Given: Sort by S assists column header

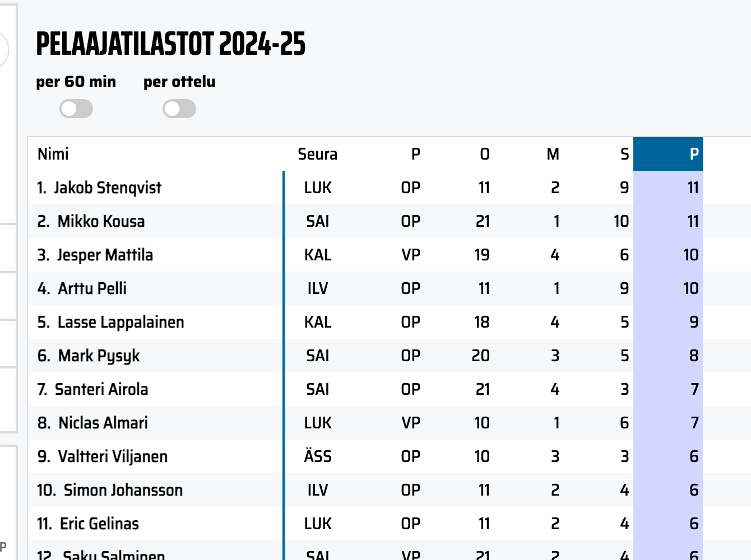Looking at the screenshot, I should pyautogui.click(x=624, y=154).
